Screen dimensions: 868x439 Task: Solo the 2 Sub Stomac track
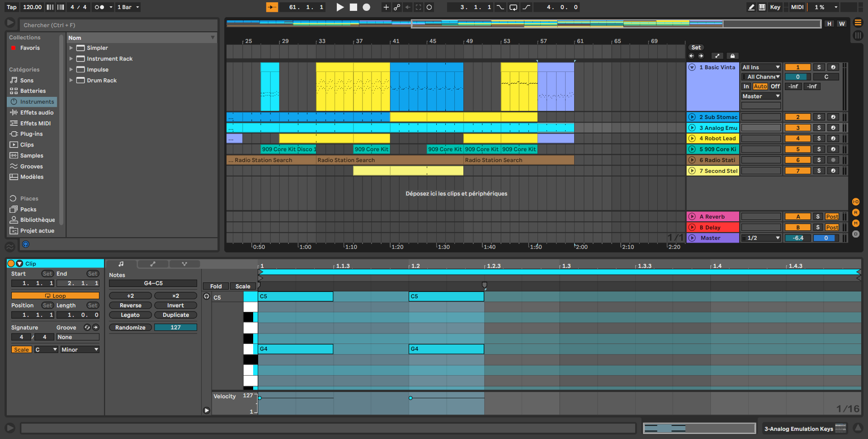[819, 117]
